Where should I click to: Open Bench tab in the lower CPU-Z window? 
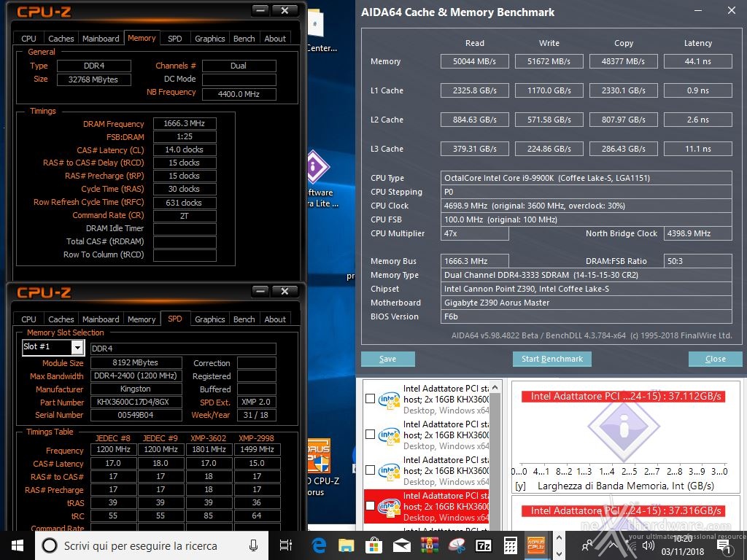pos(244,319)
